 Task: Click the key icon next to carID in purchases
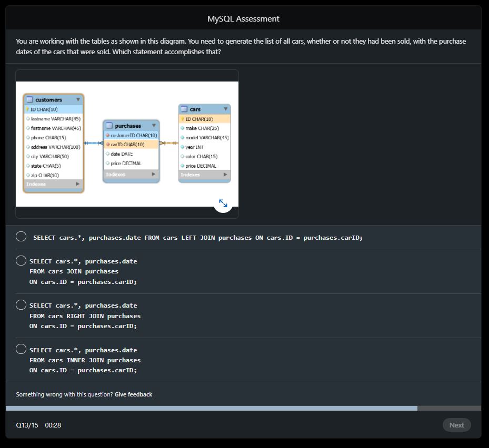click(x=108, y=144)
